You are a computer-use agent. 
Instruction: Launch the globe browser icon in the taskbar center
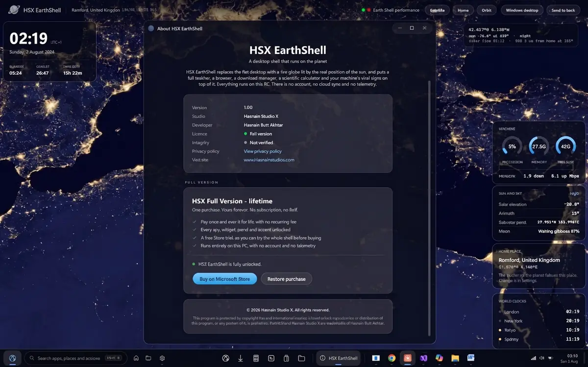point(226,358)
